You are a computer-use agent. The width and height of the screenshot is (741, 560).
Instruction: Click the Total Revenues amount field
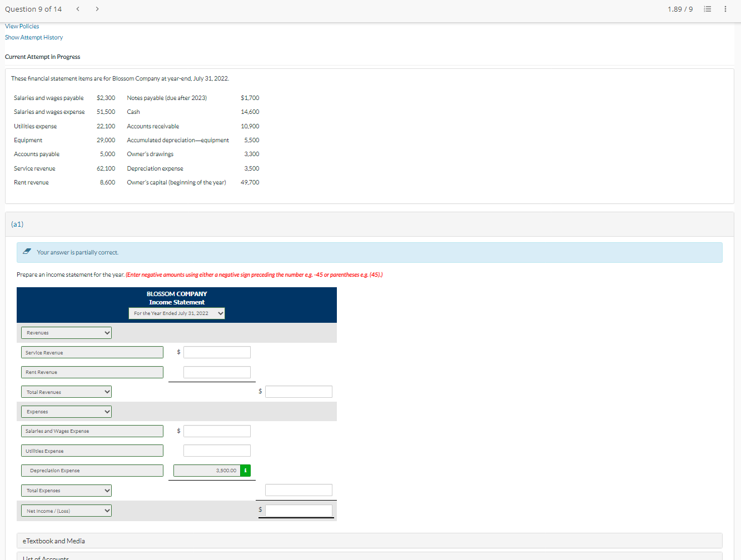299,392
